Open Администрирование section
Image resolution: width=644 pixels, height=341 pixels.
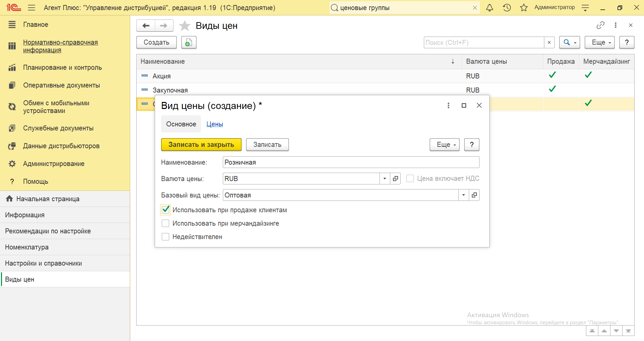54,164
